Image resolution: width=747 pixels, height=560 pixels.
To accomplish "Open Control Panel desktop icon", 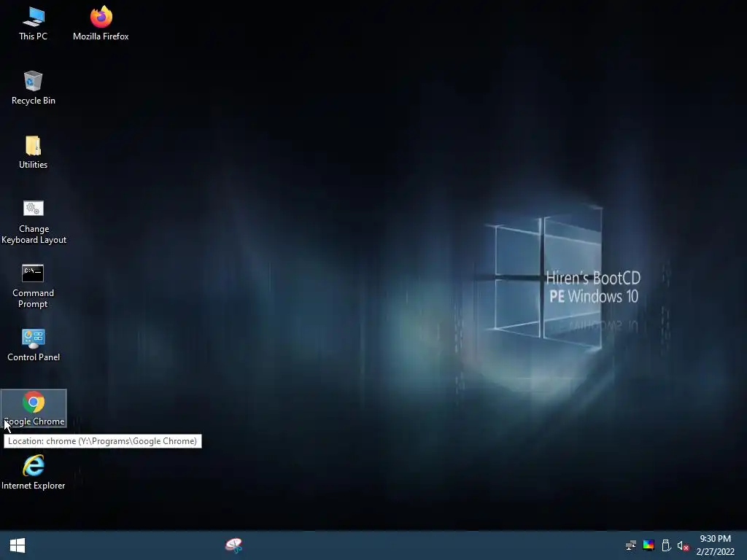I will coord(34,345).
